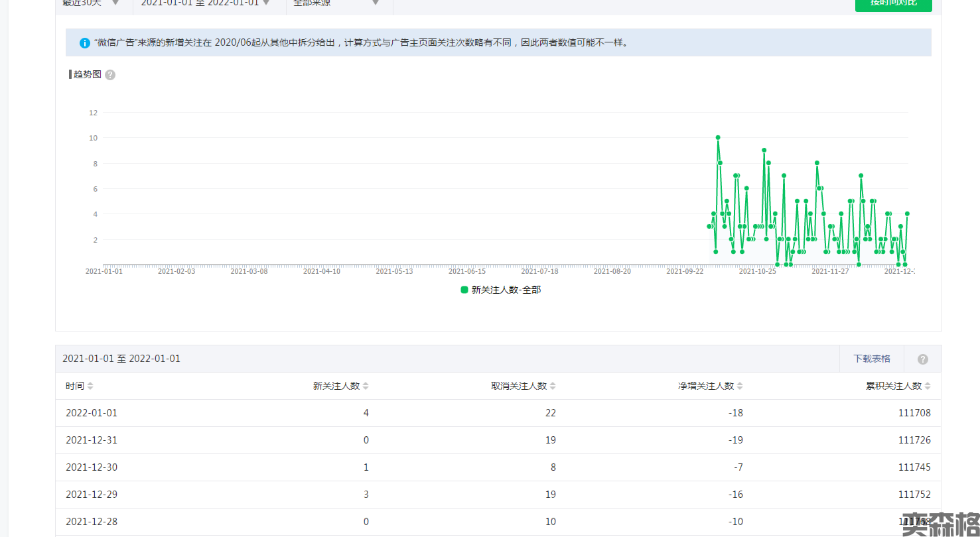The height and width of the screenshot is (537, 980).
Task: Expand the 全部来源 source dropdown
Action: [x=338, y=3]
